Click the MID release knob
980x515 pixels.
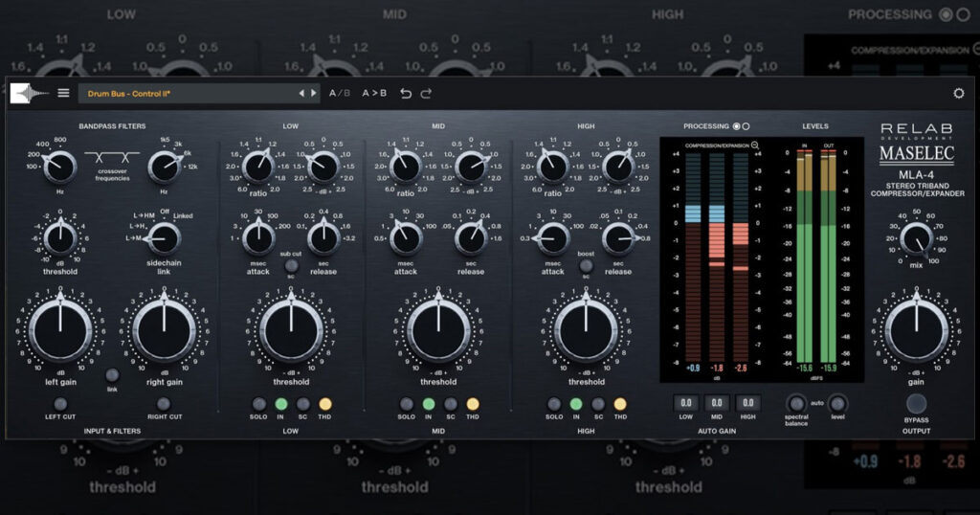(x=471, y=238)
